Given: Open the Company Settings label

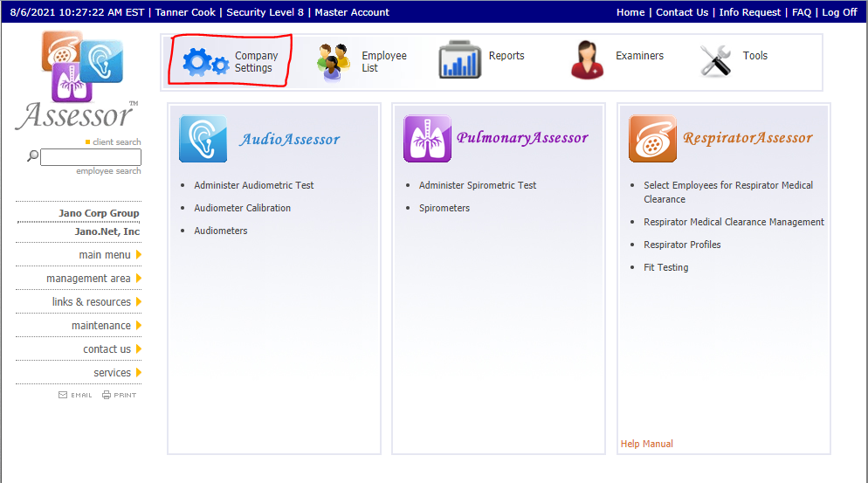Looking at the screenshot, I should click(x=257, y=61).
